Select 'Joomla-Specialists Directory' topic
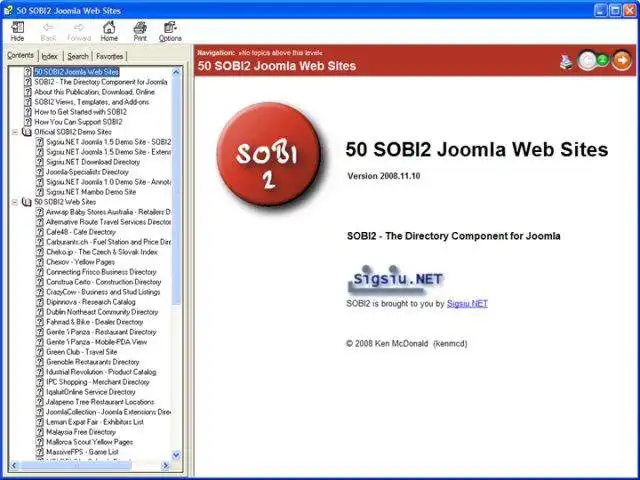 pos(87,172)
